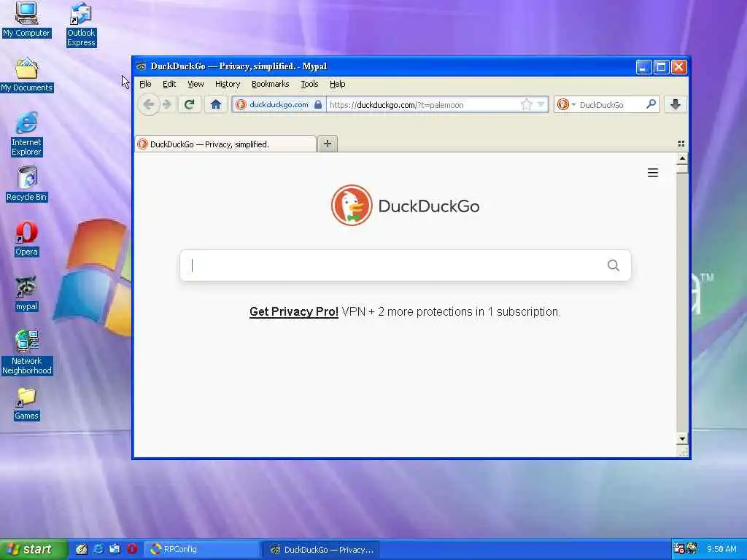Bookmark this page with the star icon
Image resolution: width=747 pixels, height=560 pixels.
pos(527,104)
